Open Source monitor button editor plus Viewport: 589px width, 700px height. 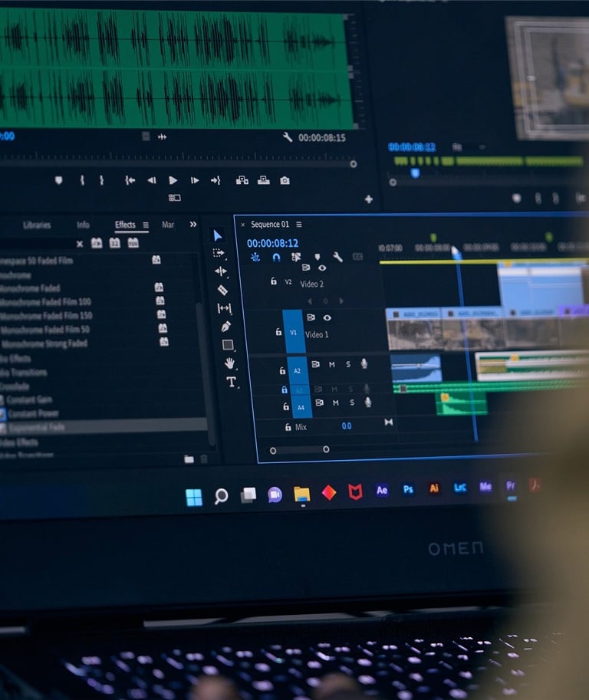[369, 199]
